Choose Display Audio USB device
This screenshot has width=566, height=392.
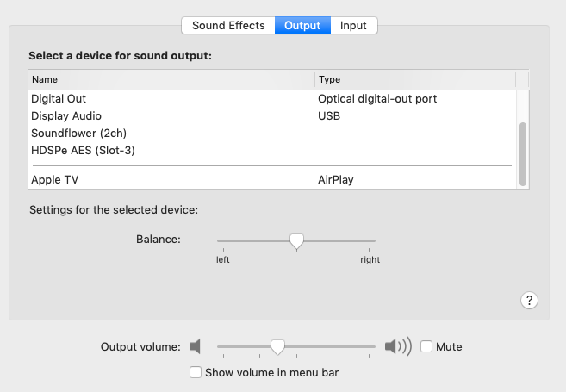[x=66, y=115]
